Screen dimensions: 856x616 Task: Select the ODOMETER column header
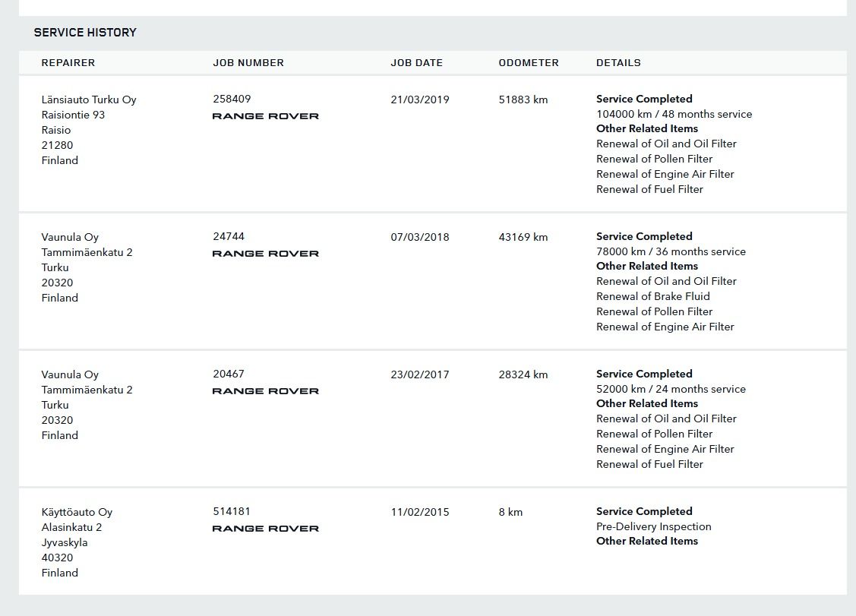[x=529, y=63]
